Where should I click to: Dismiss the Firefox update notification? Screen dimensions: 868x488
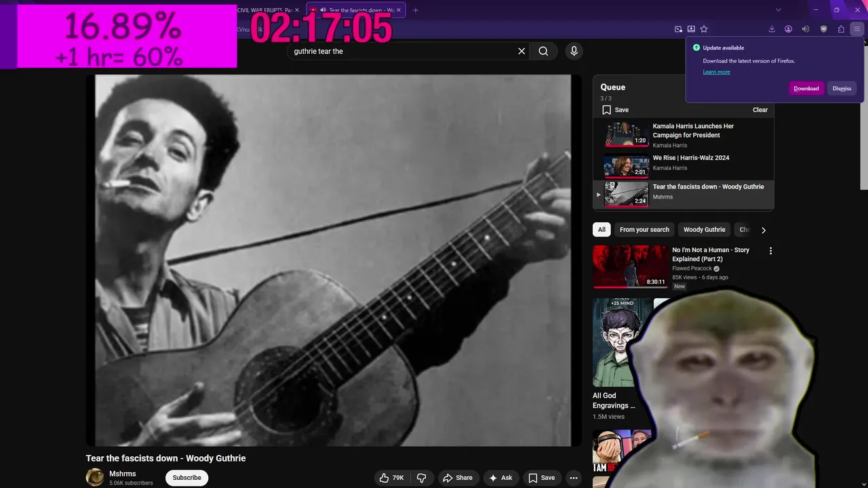(x=842, y=88)
